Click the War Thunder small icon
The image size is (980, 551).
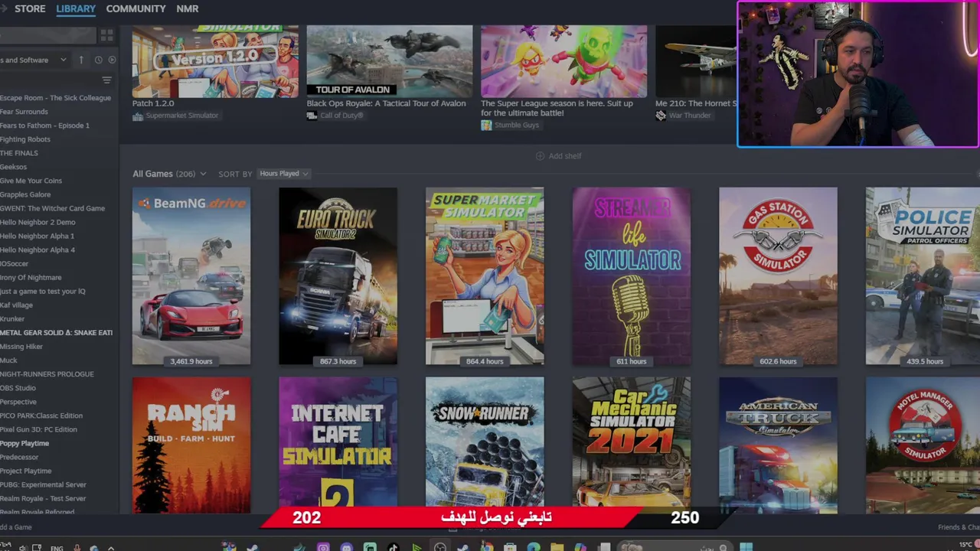(x=661, y=116)
